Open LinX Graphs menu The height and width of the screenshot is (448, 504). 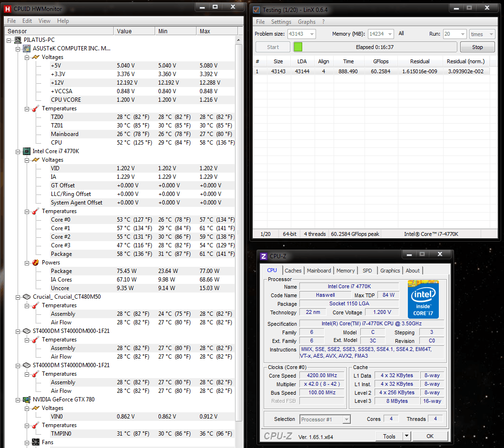pos(306,22)
